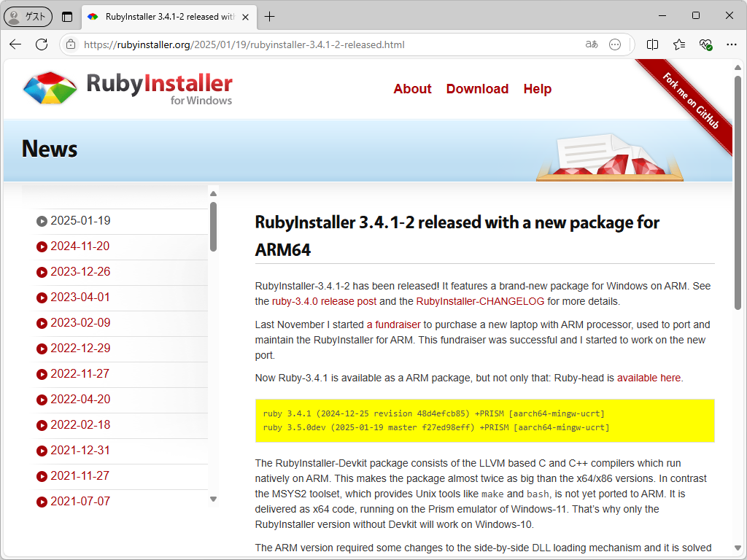Screen dimensions: 747x560
Task: Click the News banner heading
Action: coord(50,149)
